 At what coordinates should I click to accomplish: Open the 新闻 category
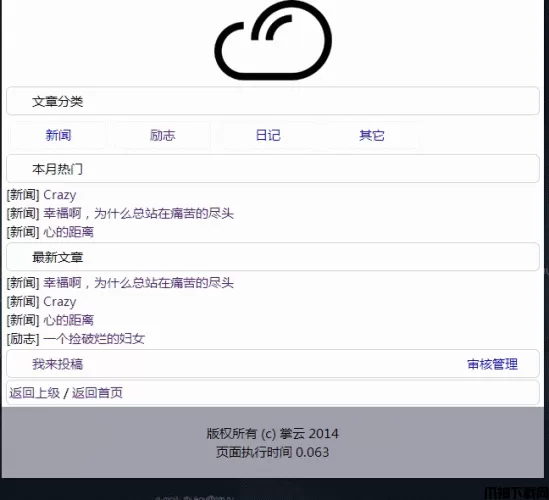click(x=58, y=135)
